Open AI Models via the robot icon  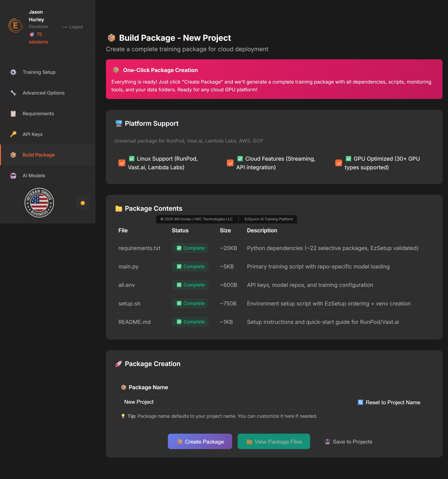click(x=13, y=175)
